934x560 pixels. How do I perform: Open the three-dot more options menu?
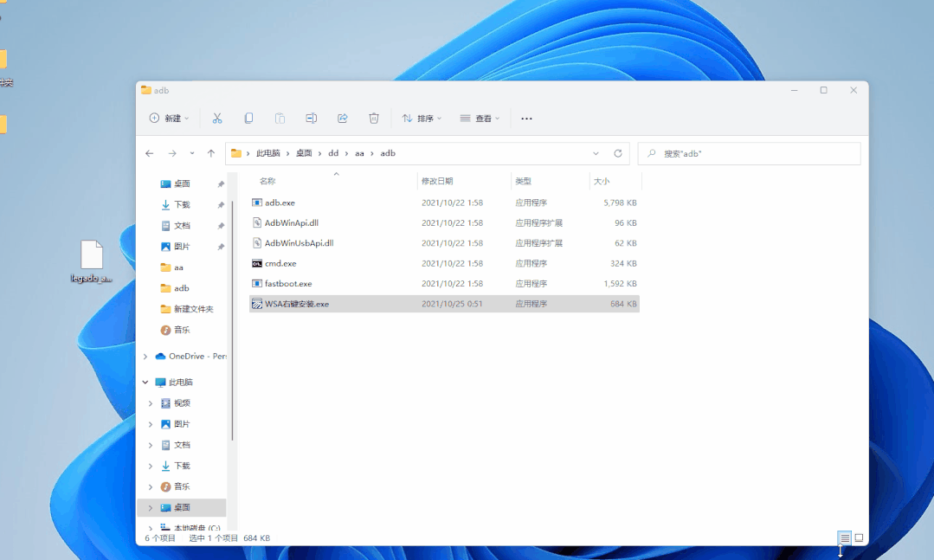[526, 118]
